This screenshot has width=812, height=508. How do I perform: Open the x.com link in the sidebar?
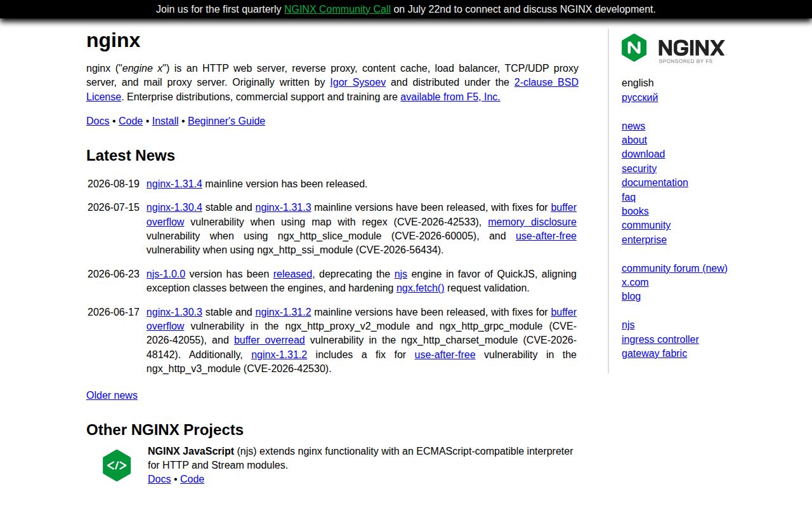click(x=635, y=283)
